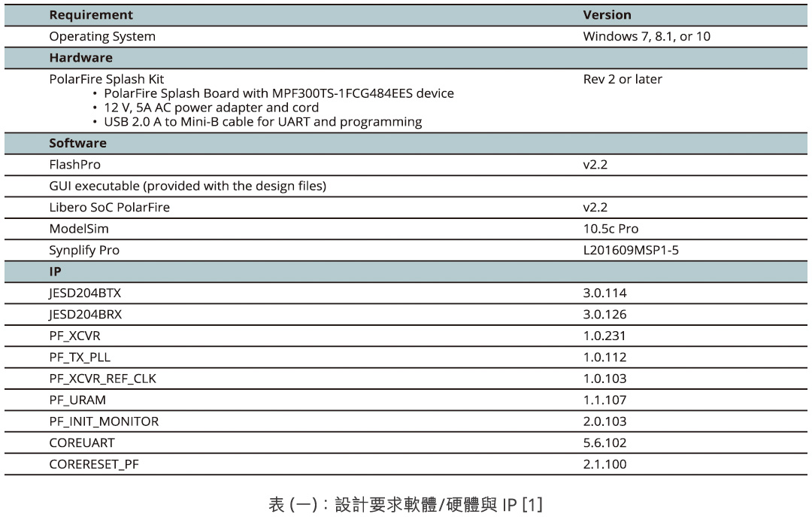Click the PolarFire Splash Kit entry

[106, 79]
